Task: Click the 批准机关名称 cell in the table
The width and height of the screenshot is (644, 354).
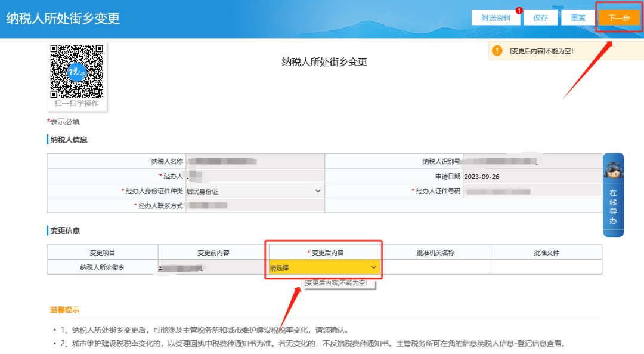Action: pyautogui.click(x=435, y=267)
